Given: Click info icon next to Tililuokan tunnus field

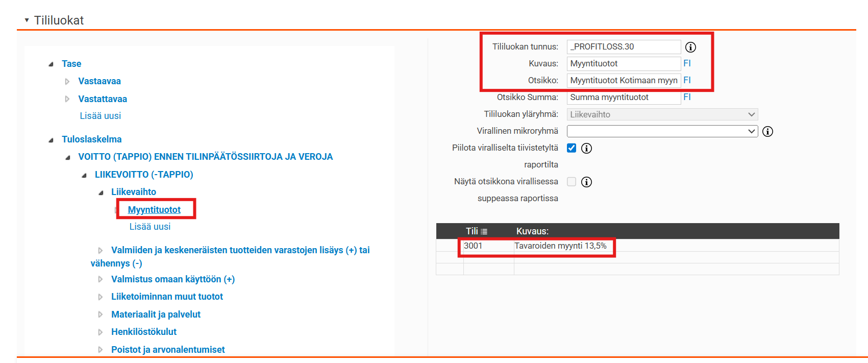Looking at the screenshot, I should (x=690, y=47).
